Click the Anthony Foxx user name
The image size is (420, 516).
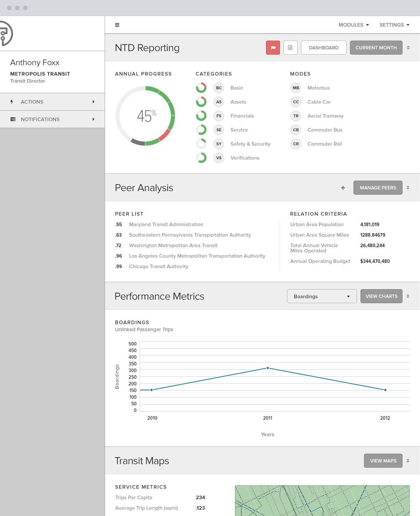(35, 62)
